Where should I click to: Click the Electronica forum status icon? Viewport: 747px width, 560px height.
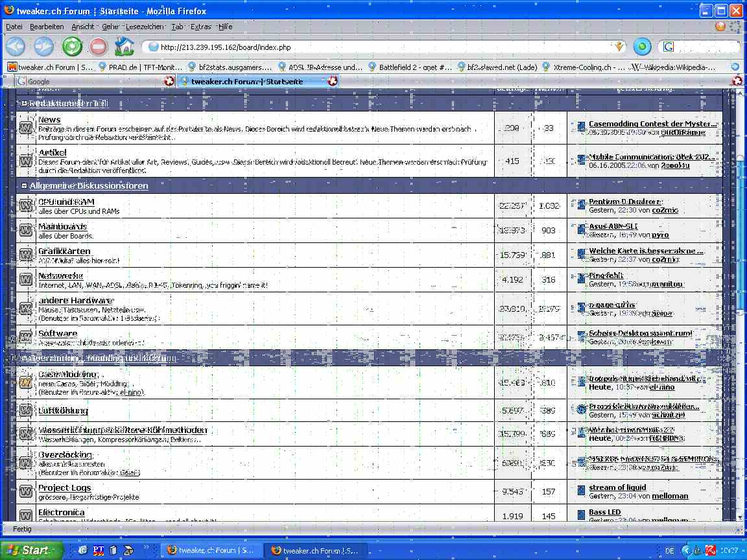click(26, 515)
